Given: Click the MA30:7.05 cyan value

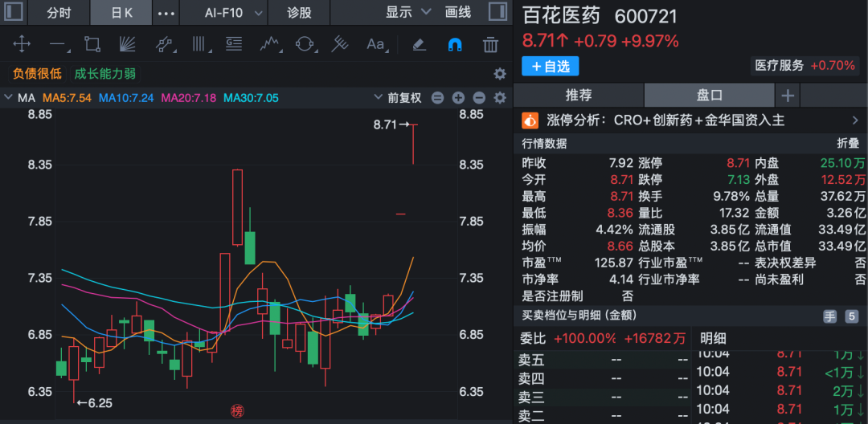Looking at the screenshot, I should [251, 98].
